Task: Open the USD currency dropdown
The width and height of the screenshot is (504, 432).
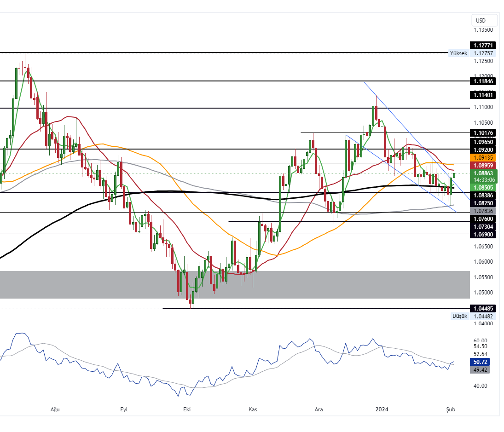Action: point(484,21)
